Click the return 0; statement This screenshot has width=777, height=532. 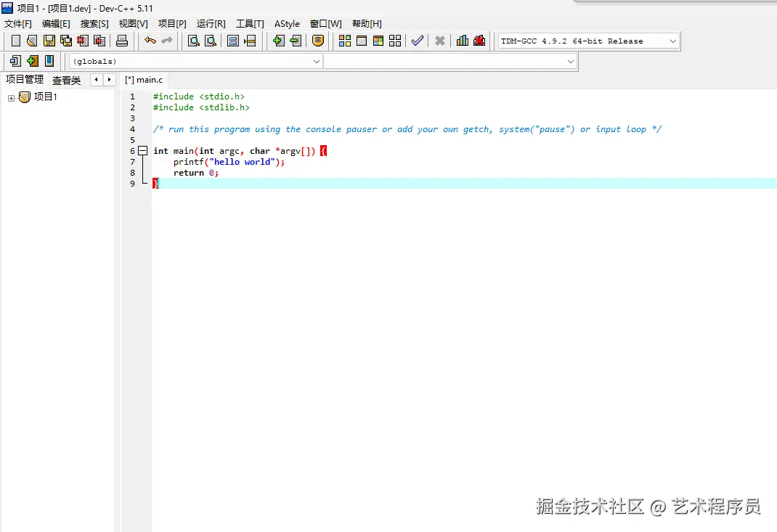click(196, 173)
